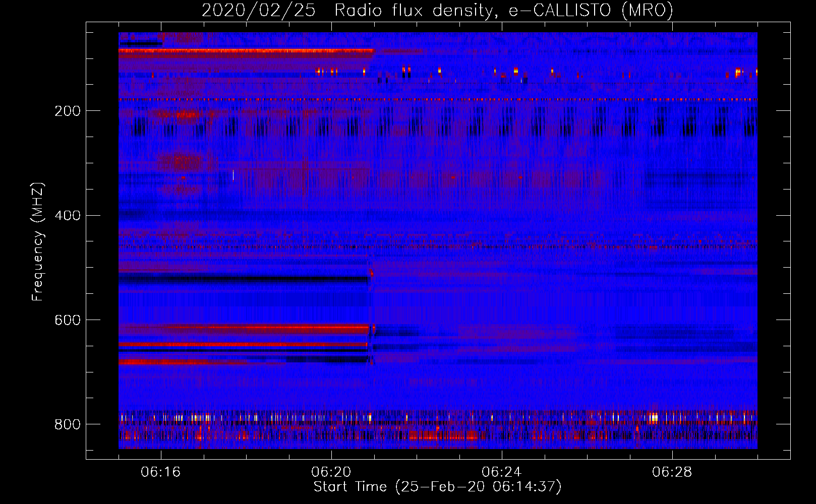Click the plot title "Radio flux density, e-CALLISTO (MRO)"
The image size is (816, 504).
(x=504, y=11)
